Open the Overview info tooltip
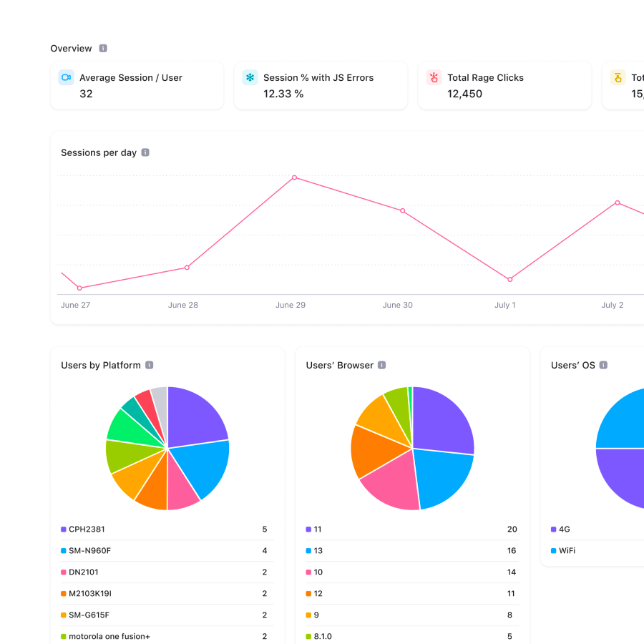The width and height of the screenshot is (644, 644). pyautogui.click(x=103, y=48)
